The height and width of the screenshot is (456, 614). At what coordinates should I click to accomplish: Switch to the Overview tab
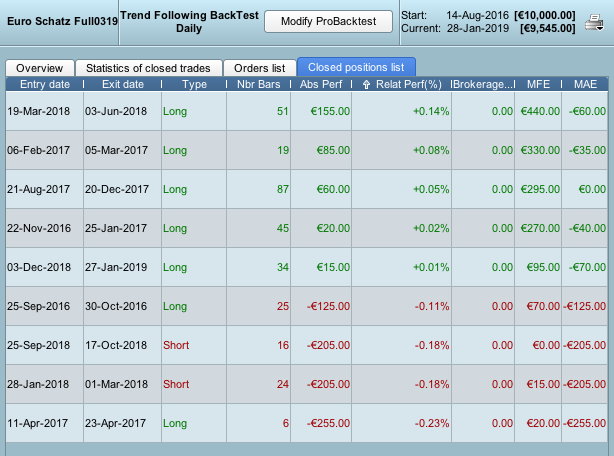(40, 68)
